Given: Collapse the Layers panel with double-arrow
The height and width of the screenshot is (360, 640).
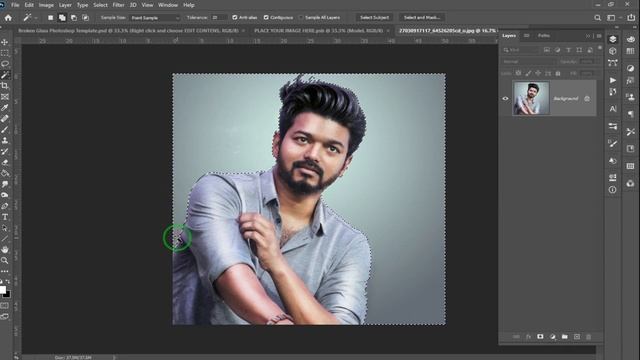Looking at the screenshot, I should (x=588, y=36).
